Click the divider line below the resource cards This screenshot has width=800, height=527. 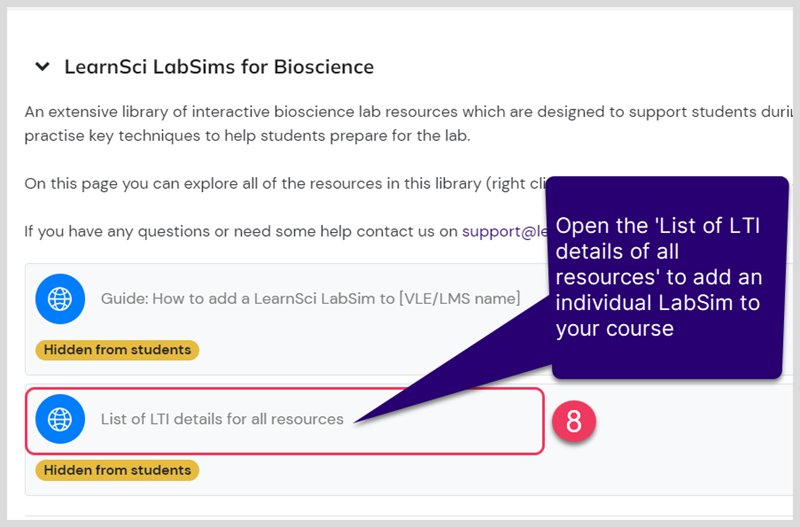408,516
